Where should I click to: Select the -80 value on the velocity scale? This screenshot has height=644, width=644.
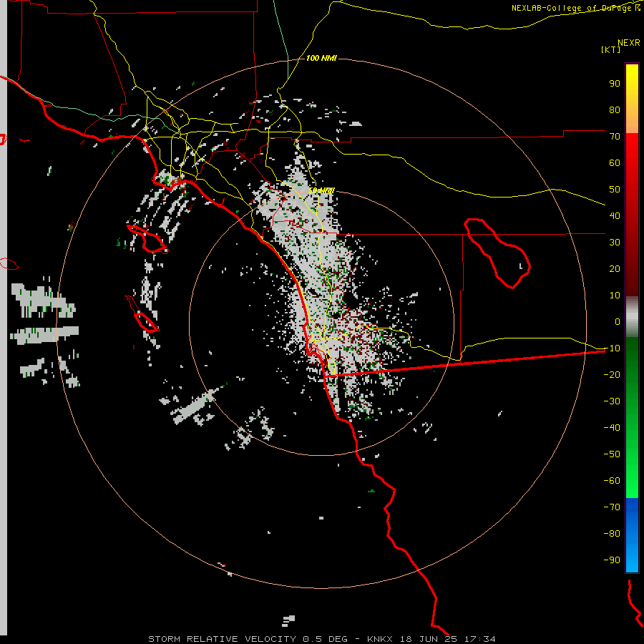(x=612, y=534)
